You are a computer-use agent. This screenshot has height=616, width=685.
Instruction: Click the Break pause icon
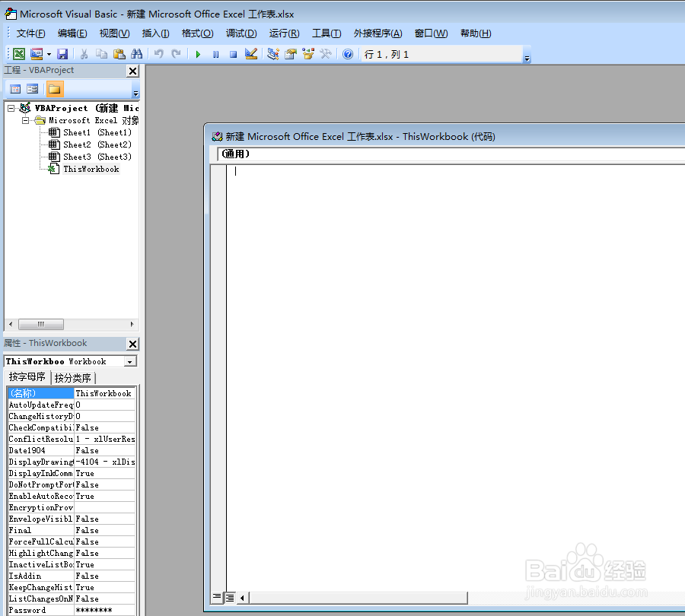click(216, 54)
